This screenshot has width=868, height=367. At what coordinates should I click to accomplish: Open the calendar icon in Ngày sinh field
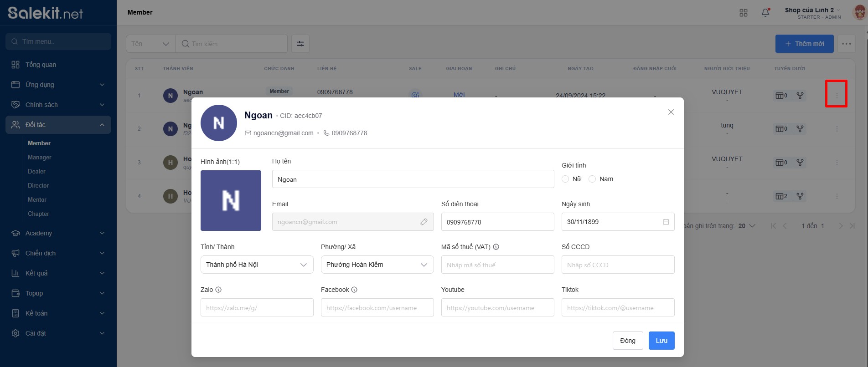[x=666, y=222]
